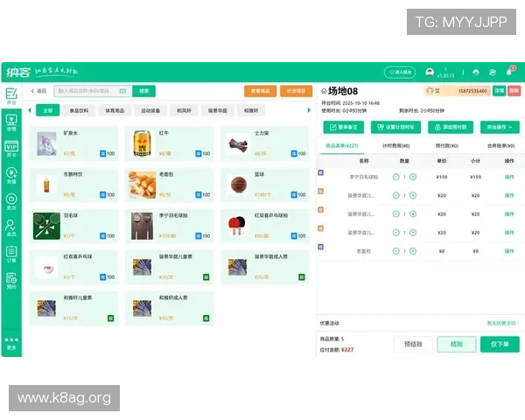Add 和雅轩成人票 ticket card to order
525x420 pixels.
170,308
